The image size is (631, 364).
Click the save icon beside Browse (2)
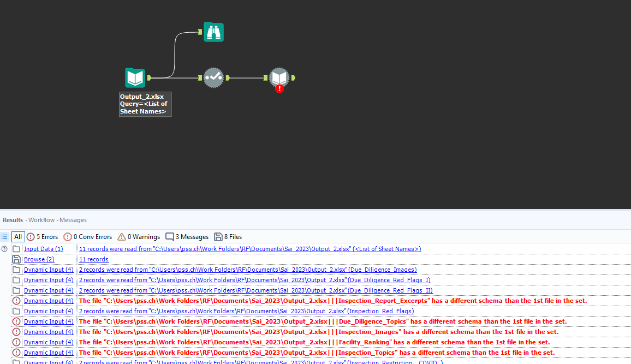[x=16, y=259]
